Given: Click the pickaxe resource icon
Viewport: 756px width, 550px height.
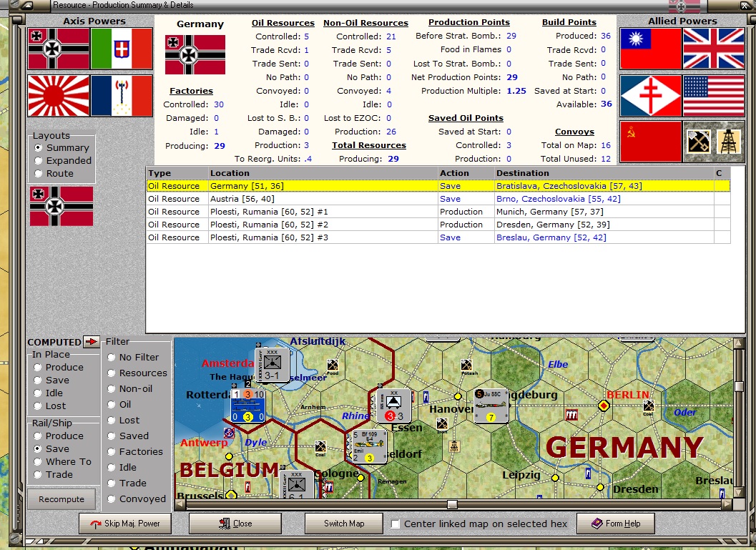Looking at the screenshot, I should click(697, 142).
